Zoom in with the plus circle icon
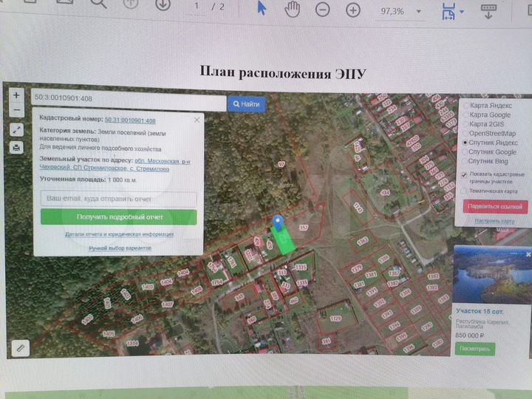 coord(353,10)
